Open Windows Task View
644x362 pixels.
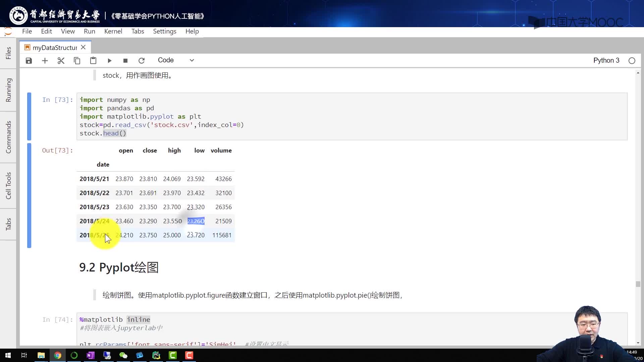(24, 355)
